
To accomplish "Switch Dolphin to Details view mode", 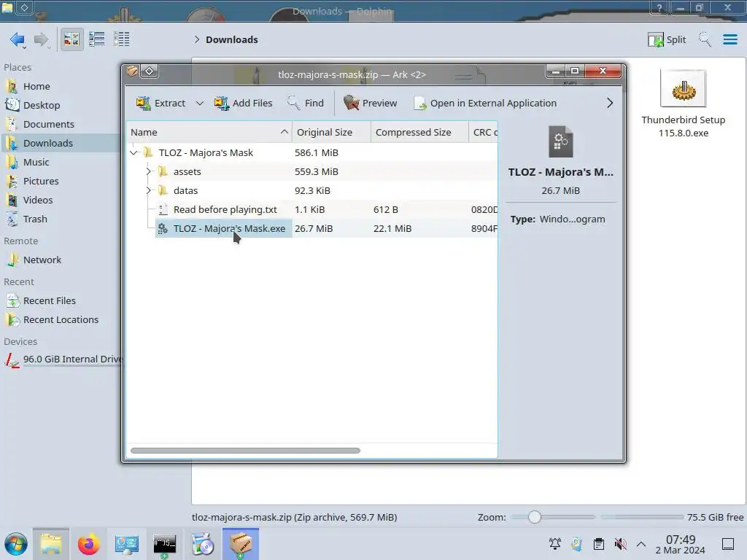I will (x=122, y=39).
